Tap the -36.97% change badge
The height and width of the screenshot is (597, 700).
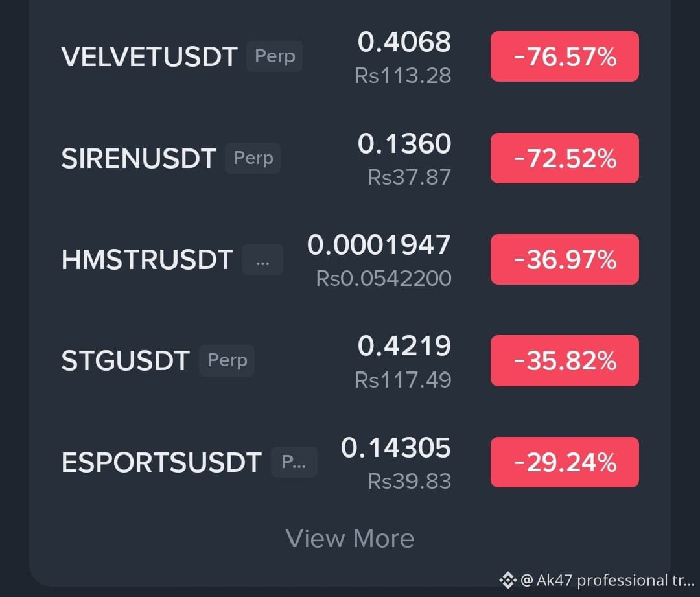565,259
